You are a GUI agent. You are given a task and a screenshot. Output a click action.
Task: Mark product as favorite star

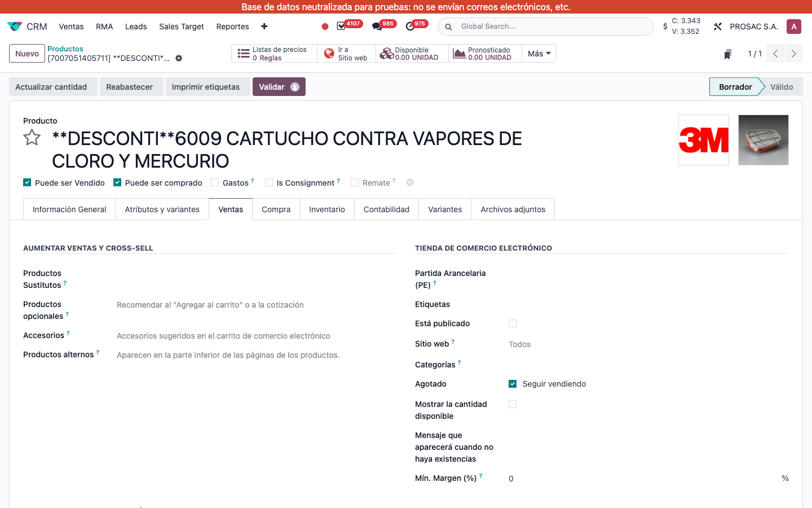[32, 138]
